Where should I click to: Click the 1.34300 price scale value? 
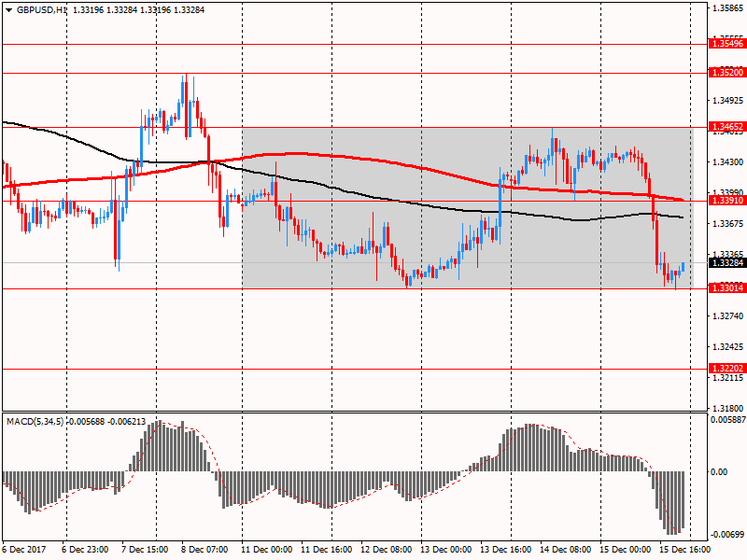728,162
